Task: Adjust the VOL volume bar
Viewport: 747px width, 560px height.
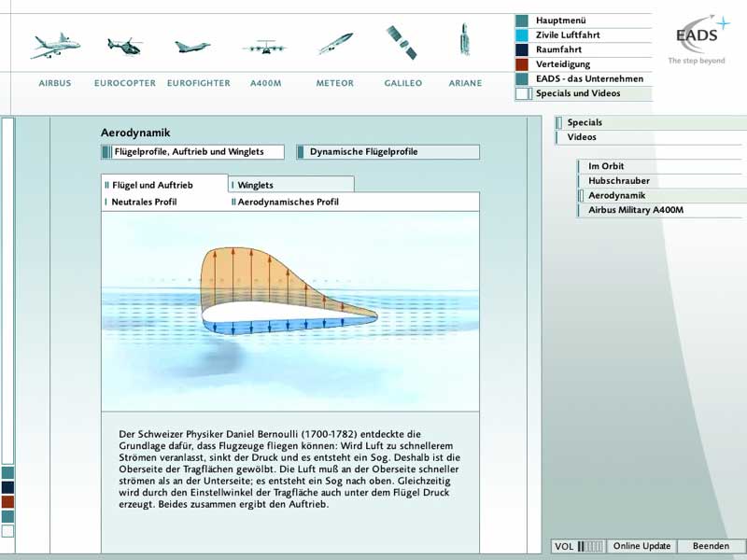Action: tap(591, 546)
